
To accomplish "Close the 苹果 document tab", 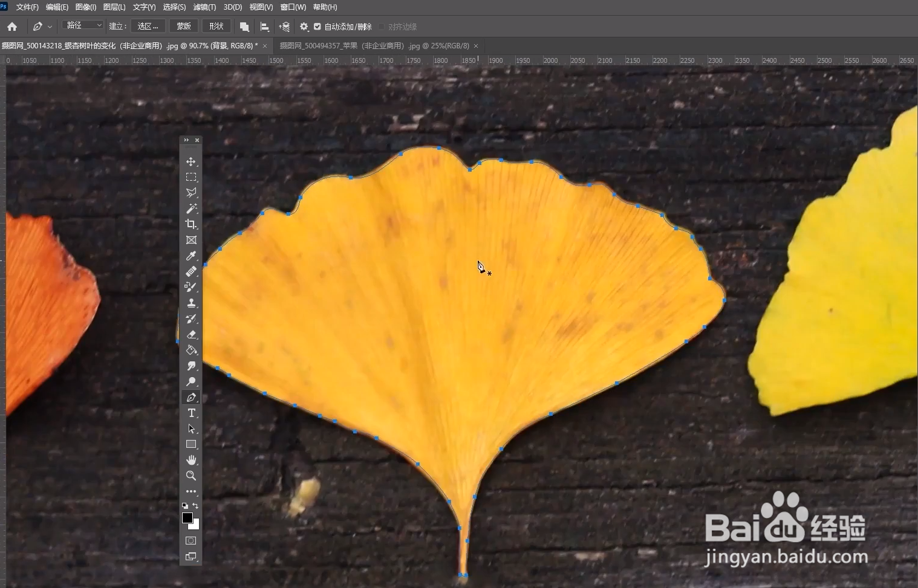I will tap(476, 46).
